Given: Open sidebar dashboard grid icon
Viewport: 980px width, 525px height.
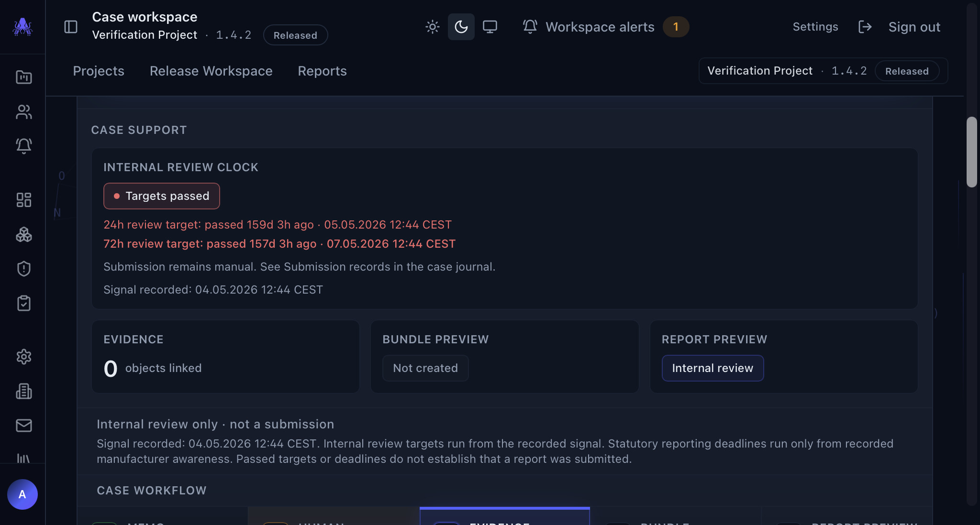Looking at the screenshot, I should (23, 199).
